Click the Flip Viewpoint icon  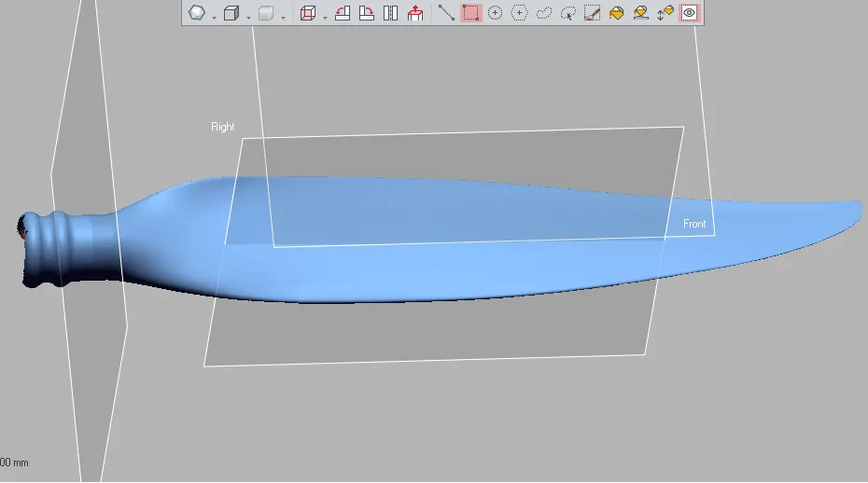(x=391, y=13)
